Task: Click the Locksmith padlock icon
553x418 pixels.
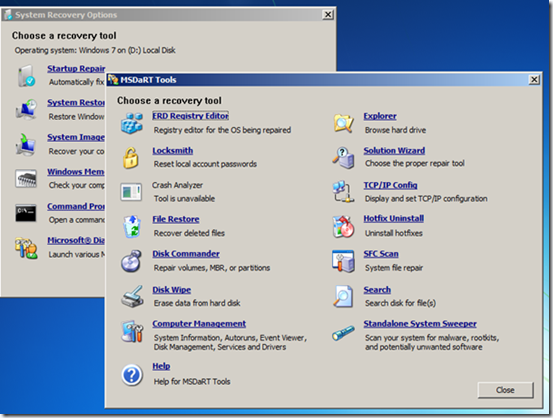Action: pyautogui.click(x=130, y=158)
